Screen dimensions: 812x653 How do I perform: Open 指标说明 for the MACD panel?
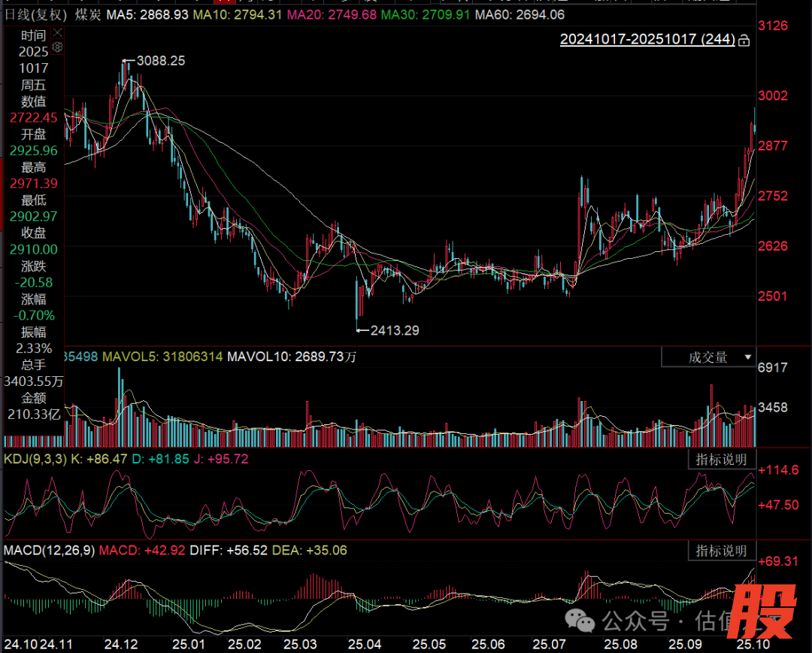(721, 551)
